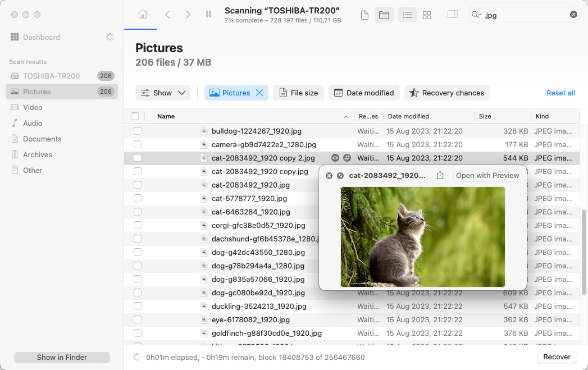The width and height of the screenshot is (588, 370).
Task: Click file icon of dog-gc080be92d_1920.jpg
Action: [x=204, y=293]
